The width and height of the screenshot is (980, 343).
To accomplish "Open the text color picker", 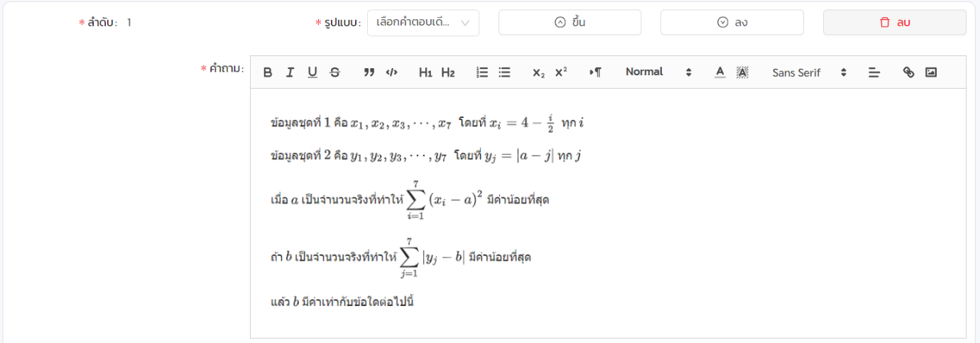I will point(719,72).
